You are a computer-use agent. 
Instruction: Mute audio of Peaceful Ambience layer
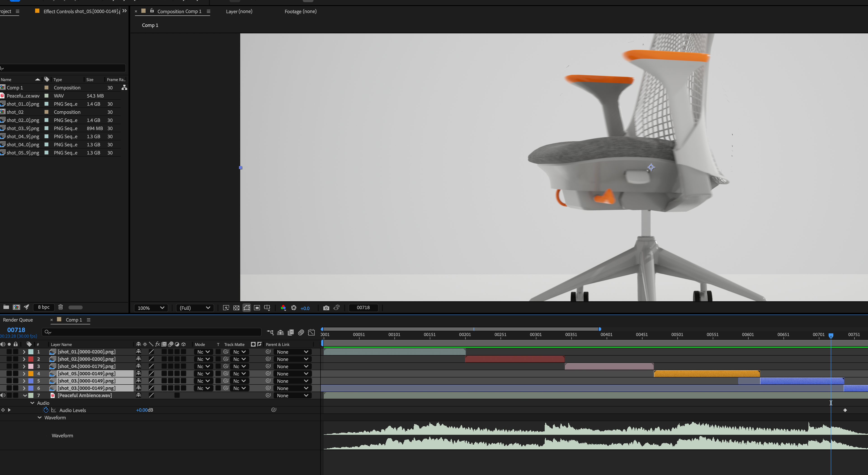coord(3,395)
